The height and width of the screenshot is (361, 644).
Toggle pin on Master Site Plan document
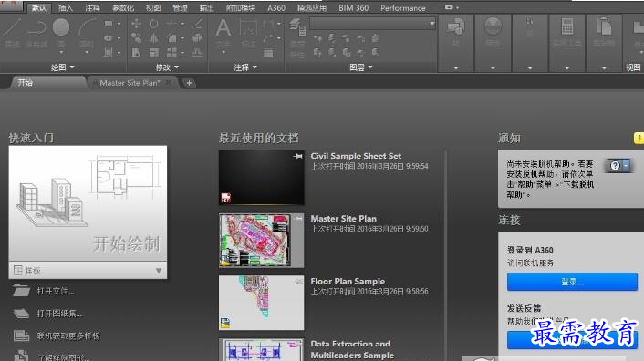[298, 219]
